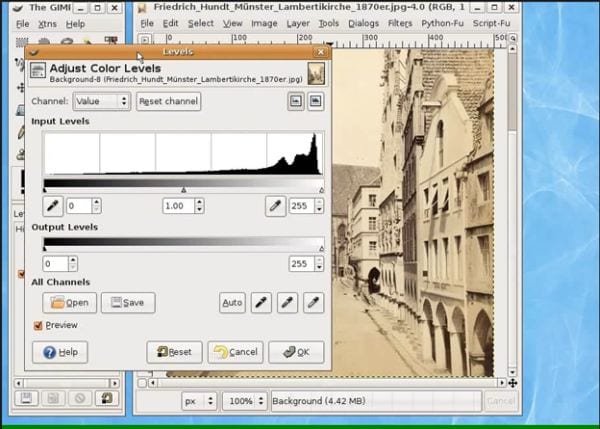The image size is (600, 429).
Task: Click the All Channels gray point eyedropper
Action: pyautogui.click(x=287, y=302)
